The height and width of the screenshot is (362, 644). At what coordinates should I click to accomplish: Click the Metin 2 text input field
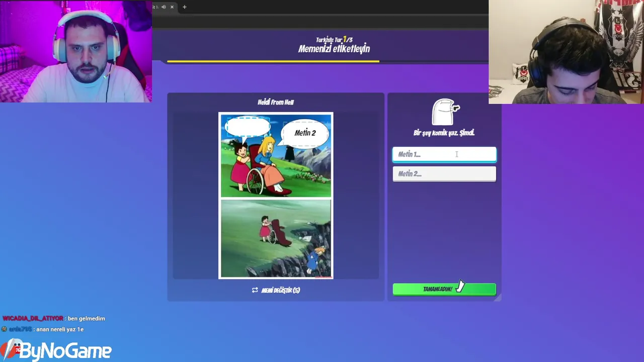click(x=444, y=174)
